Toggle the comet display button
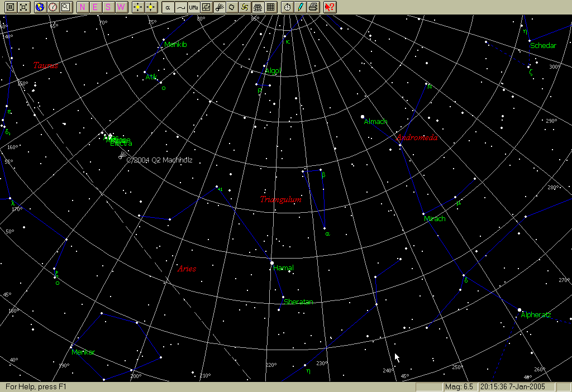 pos(219,7)
